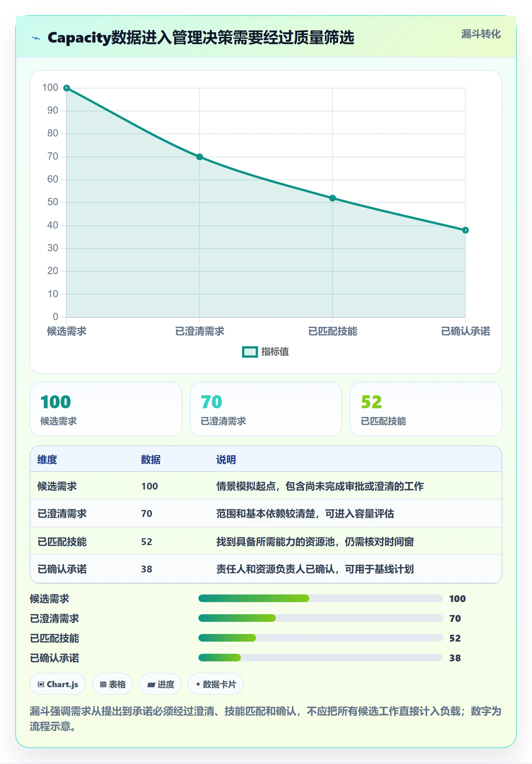Screen dimensions: 532x764
Task: Click the lightning bolt icon beside the title
Action: pos(36,38)
